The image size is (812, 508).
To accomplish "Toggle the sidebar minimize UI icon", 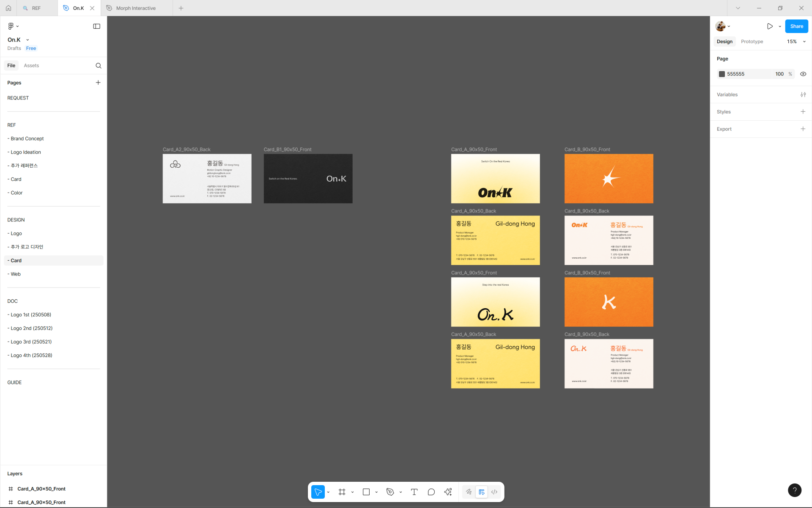I will 96,26.
